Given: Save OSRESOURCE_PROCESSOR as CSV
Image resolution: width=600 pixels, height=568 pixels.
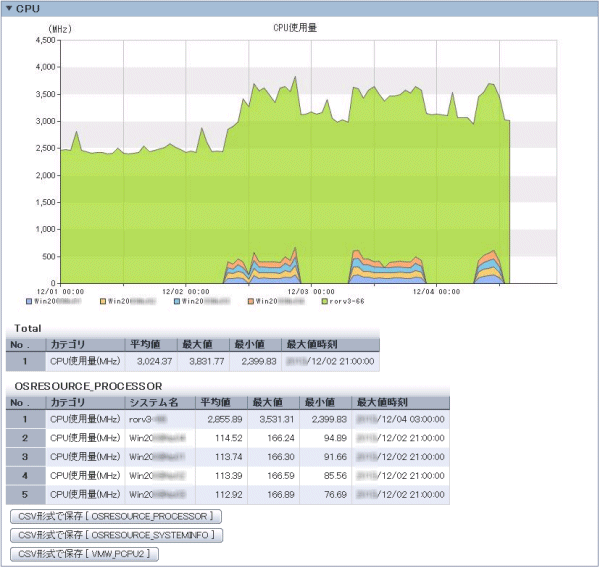Looking at the screenshot, I should (114, 517).
